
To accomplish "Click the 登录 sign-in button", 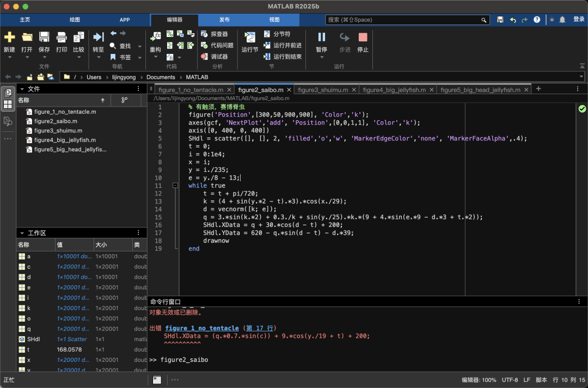I will (578, 20).
